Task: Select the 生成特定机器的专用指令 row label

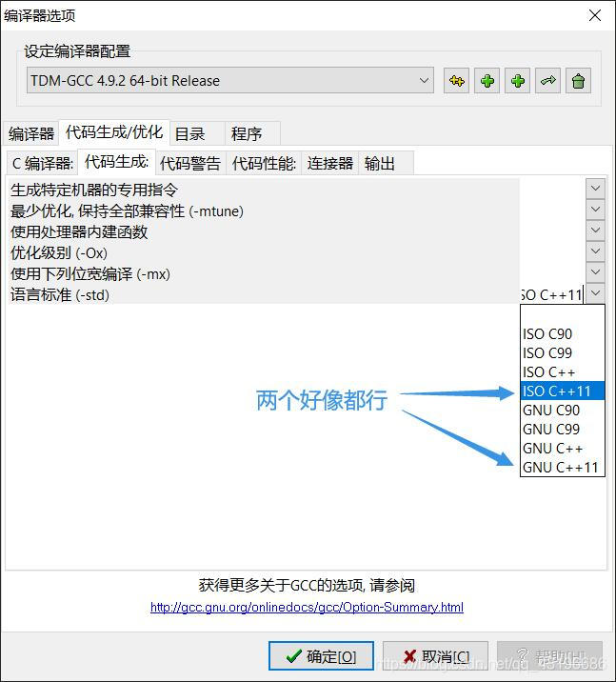Action: pos(94,190)
